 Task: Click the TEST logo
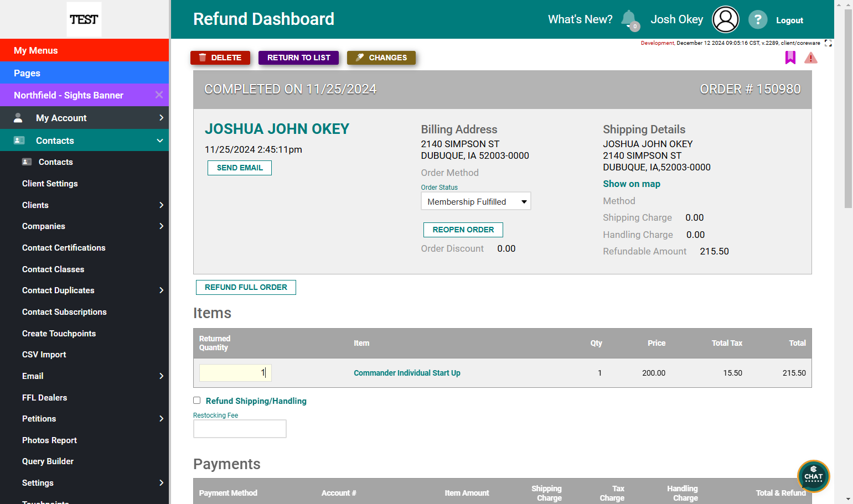(x=84, y=19)
